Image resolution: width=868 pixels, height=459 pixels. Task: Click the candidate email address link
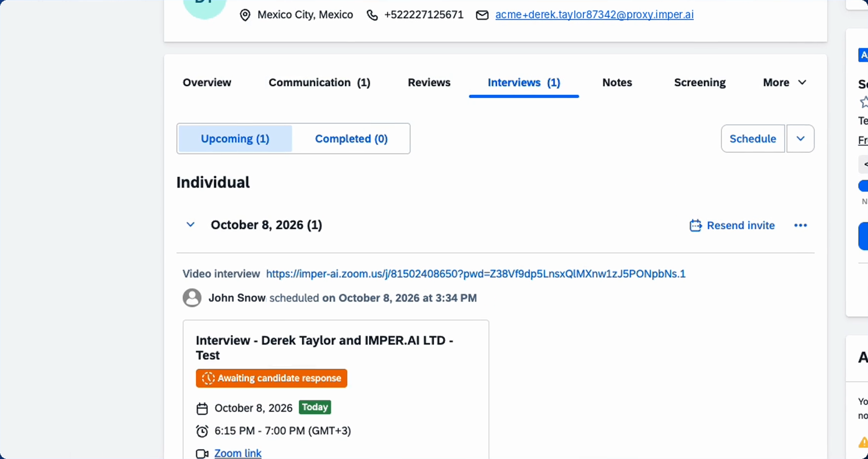pyautogui.click(x=594, y=15)
